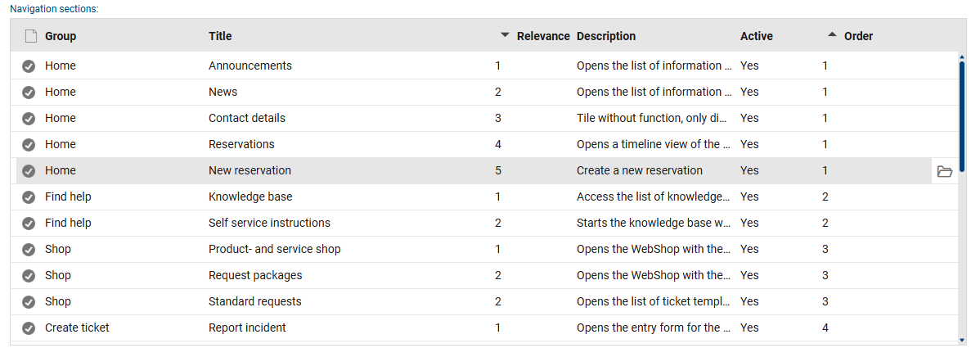Click the scrollbar up arrow
Image resolution: width=980 pixels, height=357 pixels.
click(962, 57)
